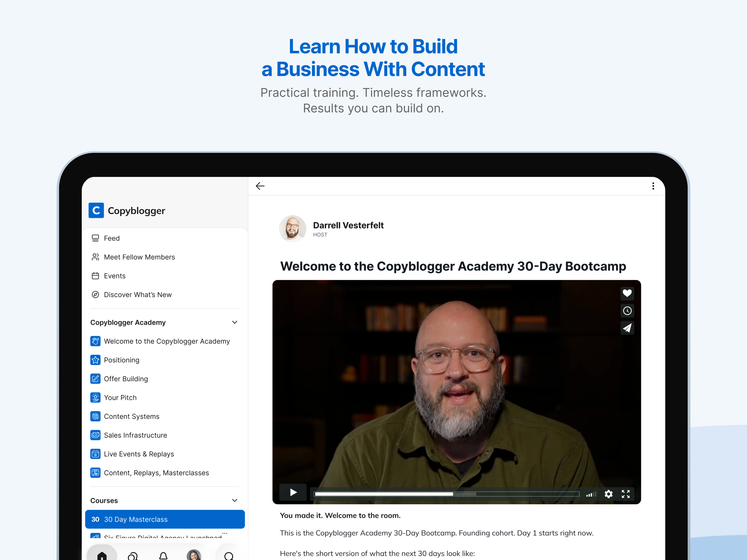Open the Sales Infrastructure space

[x=165, y=435]
